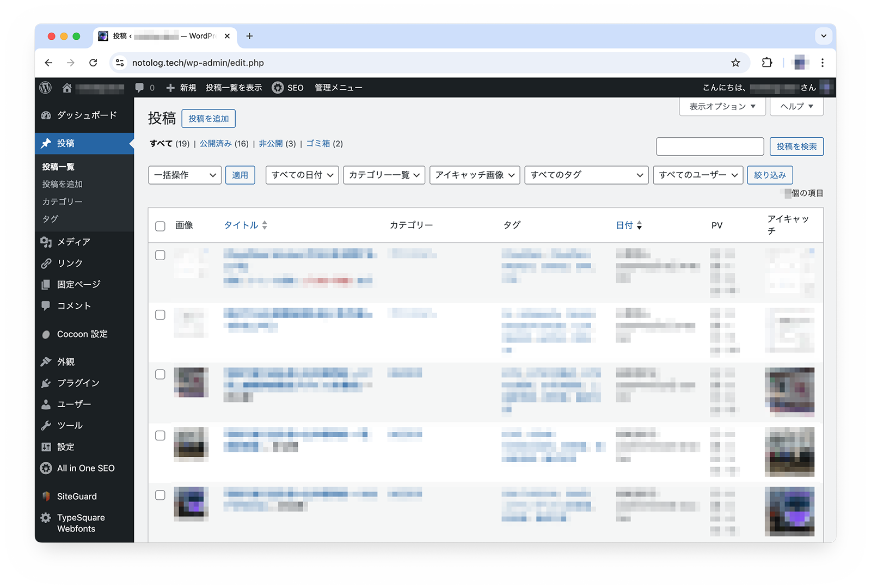Select プラグイン in the sidebar menu
This screenshot has height=588, width=871.
[78, 383]
